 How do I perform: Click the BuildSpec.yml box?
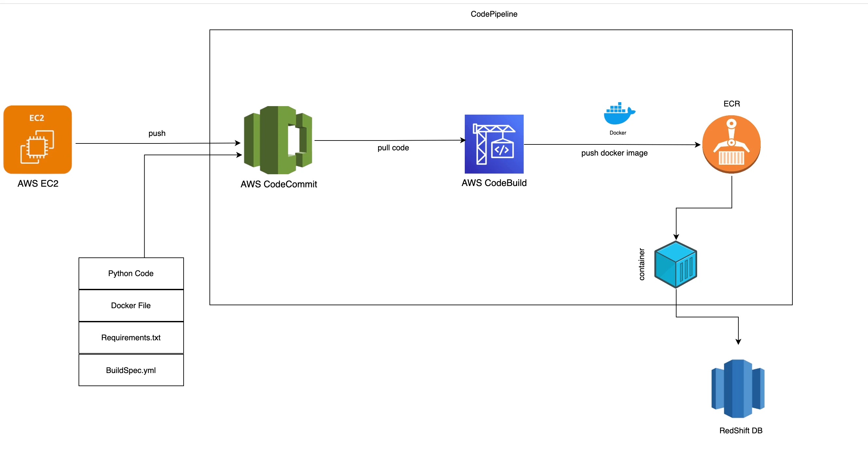pyautogui.click(x=131, y=370)
